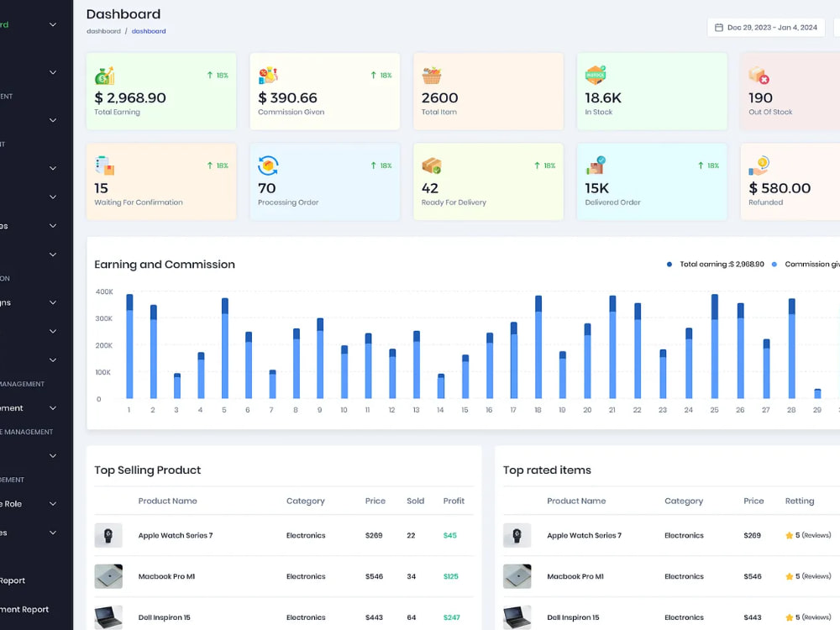Viewport: 840px width, 630px height.
Task: Click 'Macbook Pro M1' in Top rated items
Action: point(575,576)
